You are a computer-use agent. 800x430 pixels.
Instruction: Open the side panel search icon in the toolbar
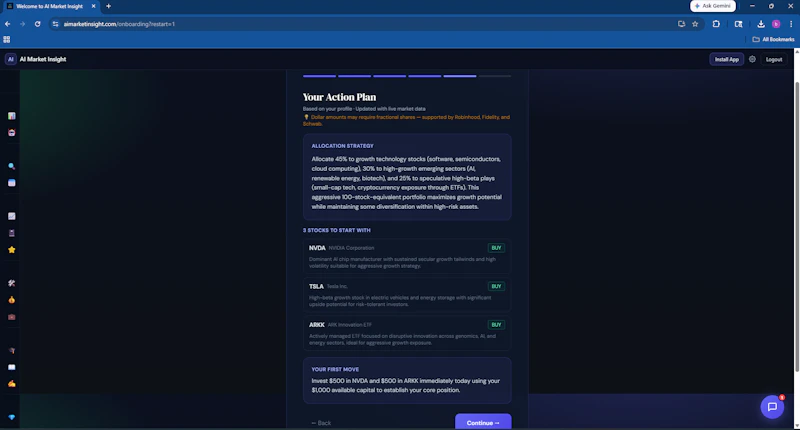click(x=738, y=24)
